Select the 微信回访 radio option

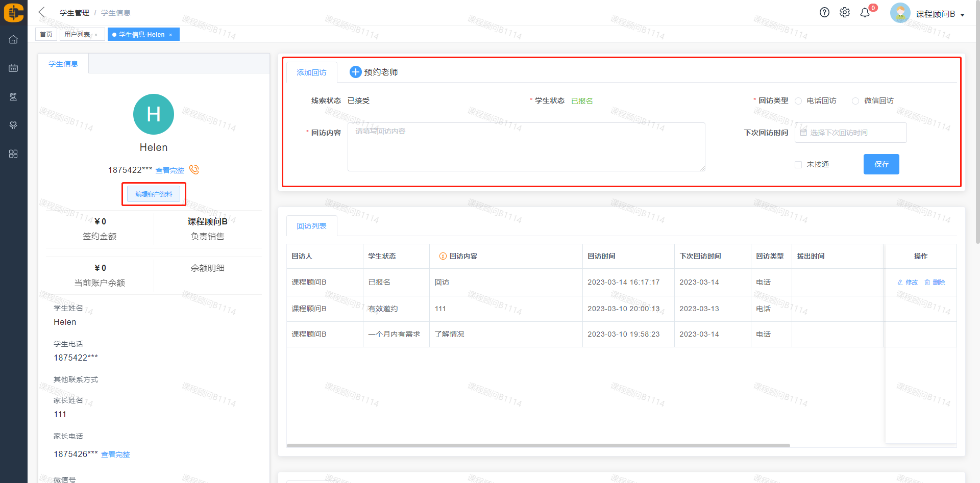point(855,101)
